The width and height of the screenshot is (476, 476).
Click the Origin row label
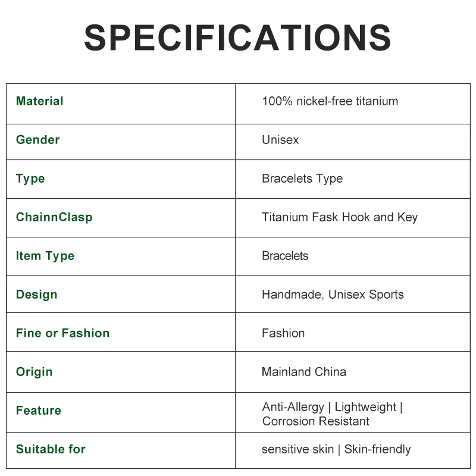pos(35,372)
